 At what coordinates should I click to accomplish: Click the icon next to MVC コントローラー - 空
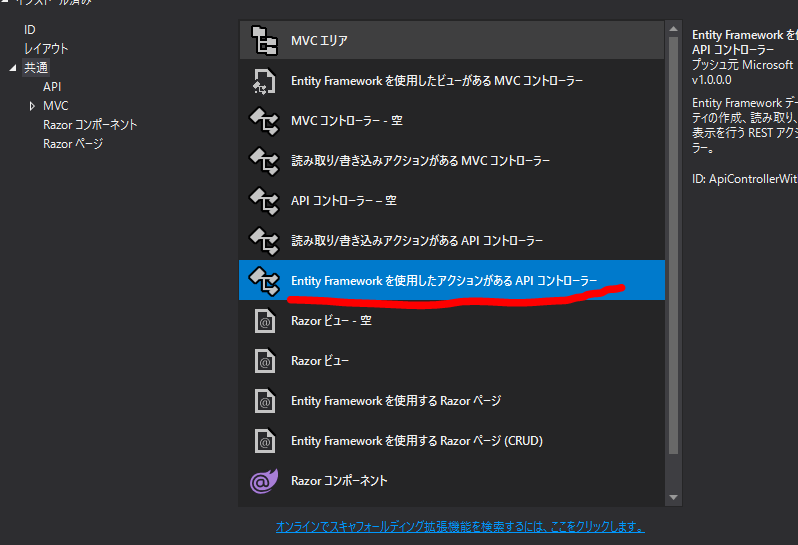[x=264, y=121]
